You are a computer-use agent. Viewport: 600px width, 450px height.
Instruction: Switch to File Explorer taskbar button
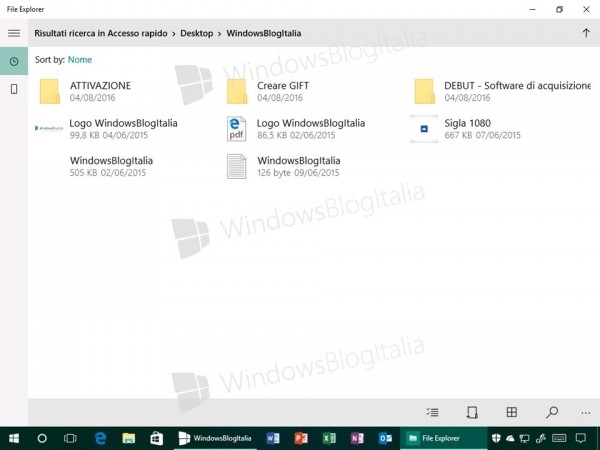pyautogui.click(x=444, y=438)
